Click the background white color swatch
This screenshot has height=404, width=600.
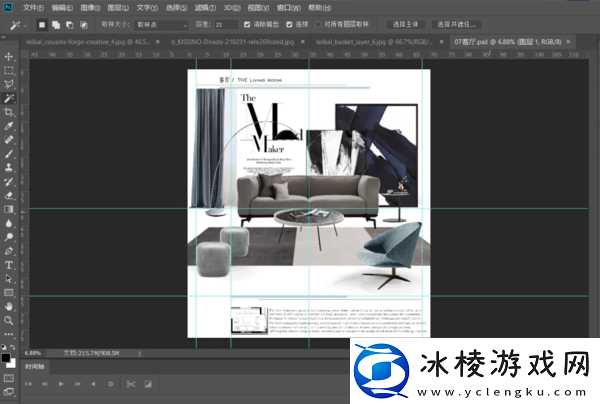(13, 364)
